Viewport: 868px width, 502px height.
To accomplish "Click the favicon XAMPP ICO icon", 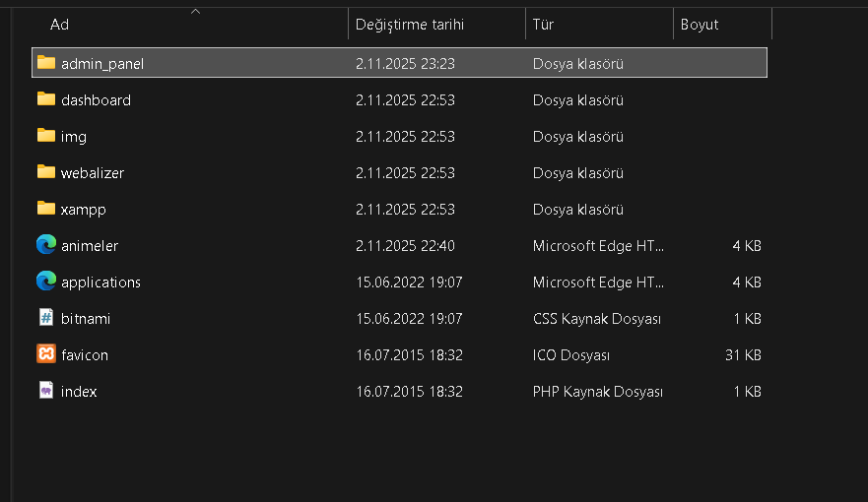I will coord(46,354).
